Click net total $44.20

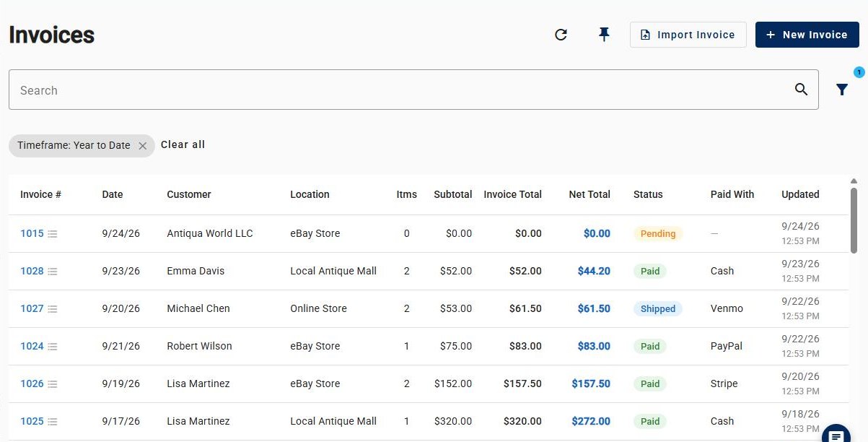(x=594, y=271)
